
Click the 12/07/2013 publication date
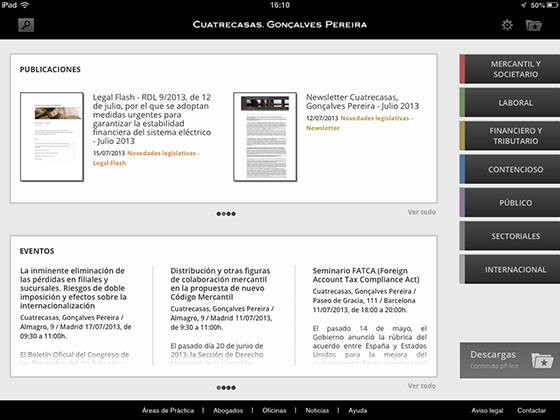(x=322, y=118)
